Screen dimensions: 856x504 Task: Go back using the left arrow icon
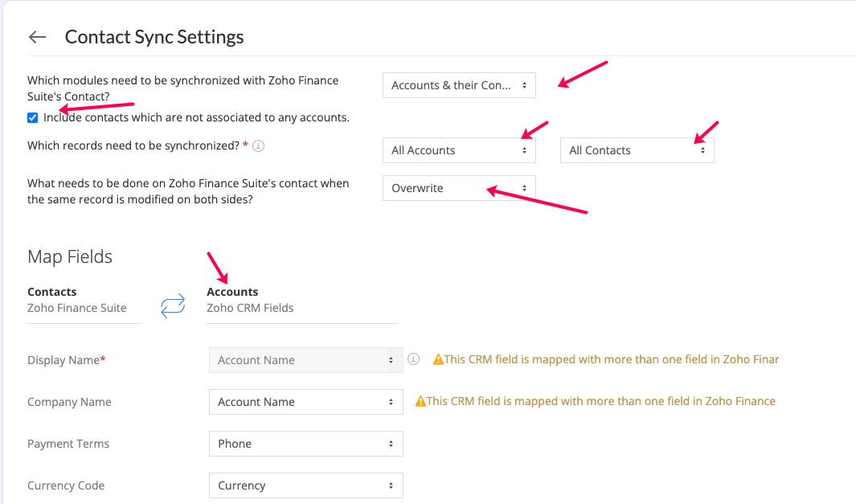37,37
